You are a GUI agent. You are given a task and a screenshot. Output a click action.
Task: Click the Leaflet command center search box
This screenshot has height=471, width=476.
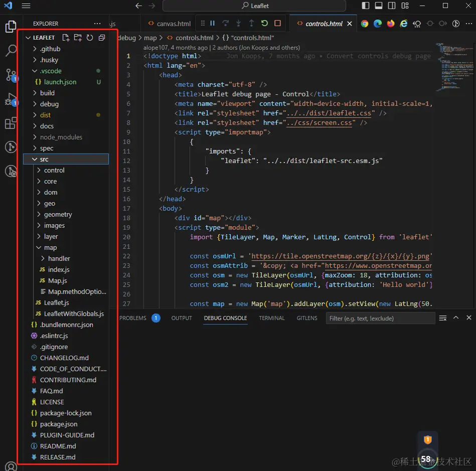(x=254, y=6)
